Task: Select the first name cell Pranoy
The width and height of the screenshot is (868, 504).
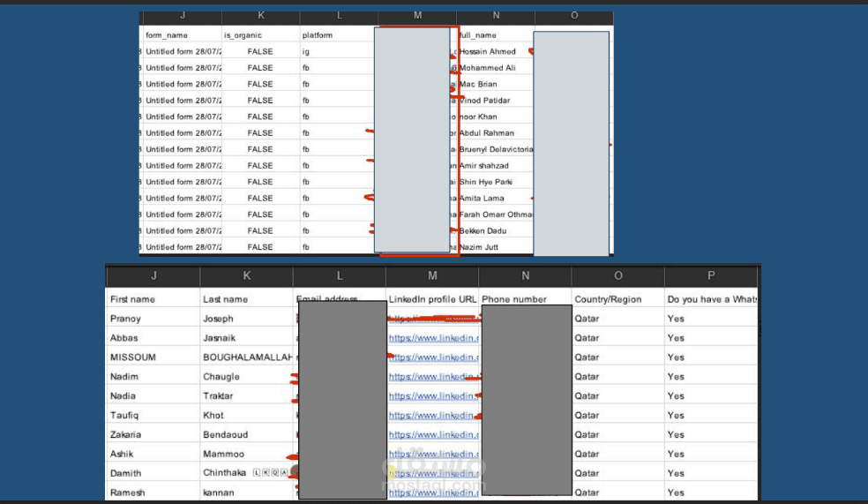Action: tap(153, 319)
